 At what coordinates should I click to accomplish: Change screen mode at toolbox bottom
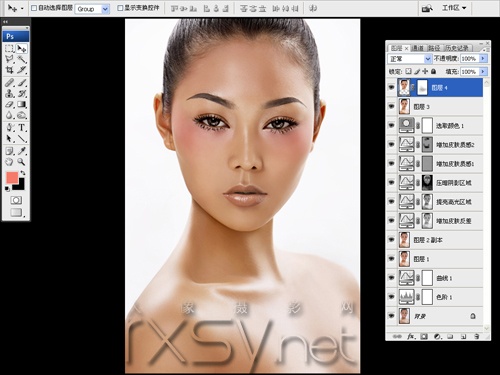16,212
